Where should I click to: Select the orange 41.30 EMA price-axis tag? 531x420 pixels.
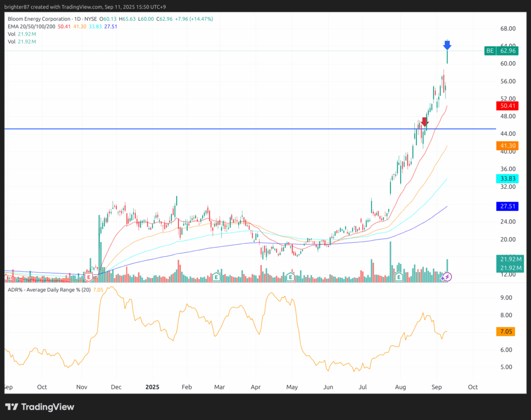pos(507,146)
